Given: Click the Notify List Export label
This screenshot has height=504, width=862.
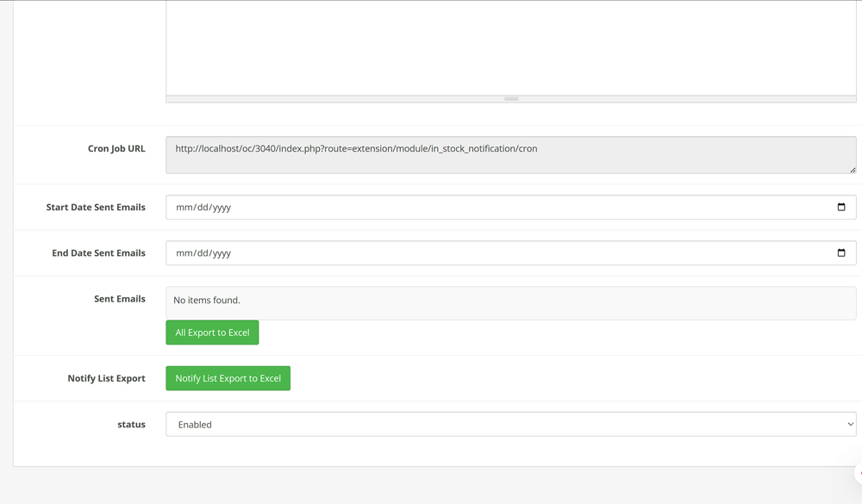Looking at the screenshot, I should [106, 378].
